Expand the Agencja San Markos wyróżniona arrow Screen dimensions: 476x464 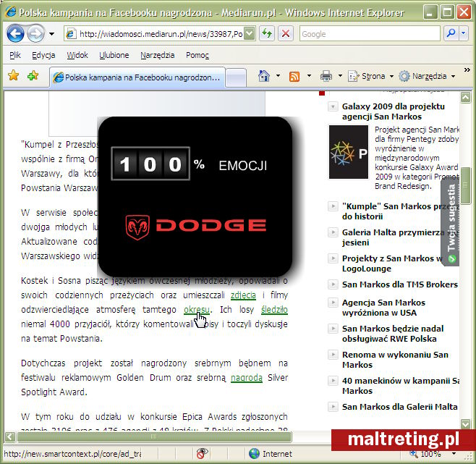pyautogui.click(x=333, y=303)
